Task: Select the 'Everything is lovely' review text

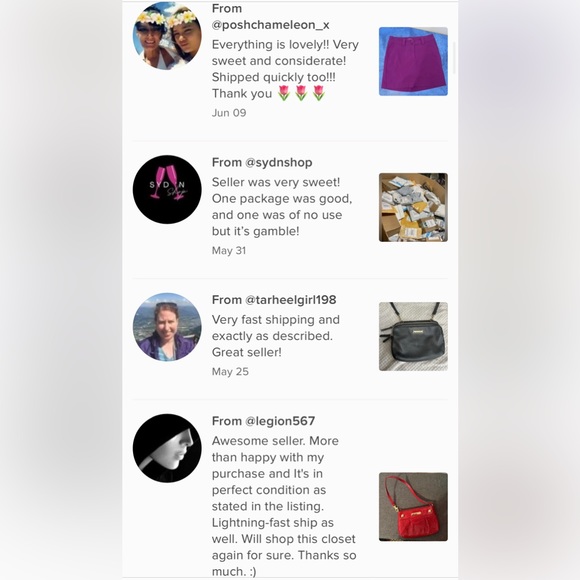Action: pos(285,69)
